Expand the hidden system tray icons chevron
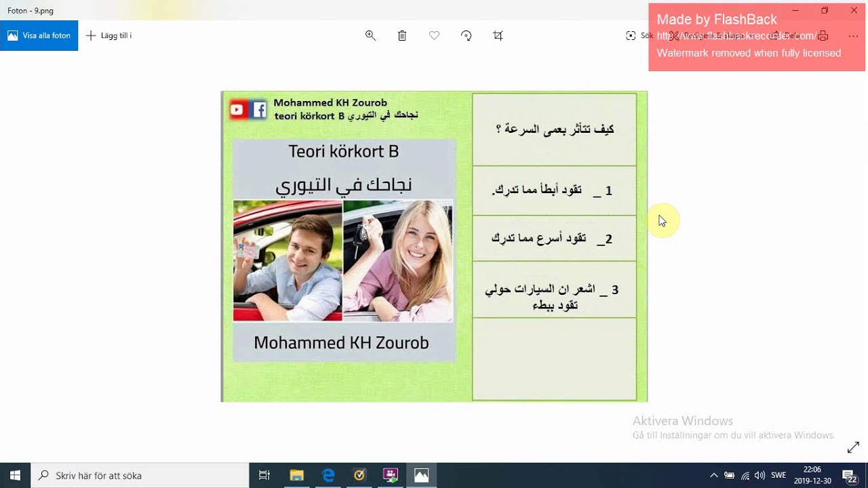Image resolution: width=868 pixels, height=488 pixels. (713, 475)
